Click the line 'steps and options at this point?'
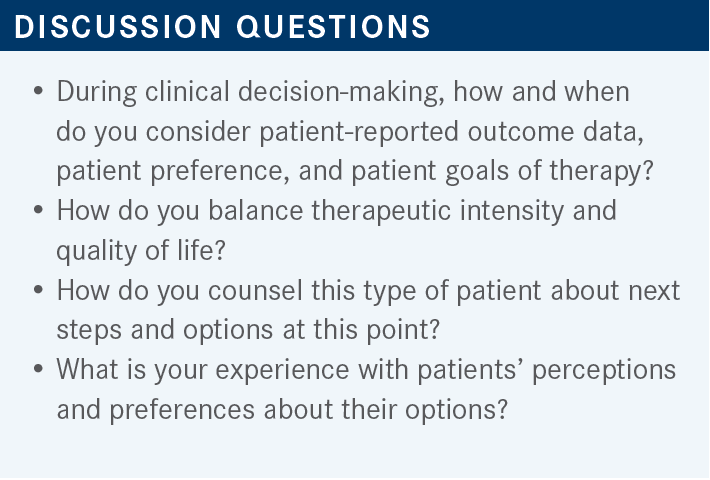 232,330
